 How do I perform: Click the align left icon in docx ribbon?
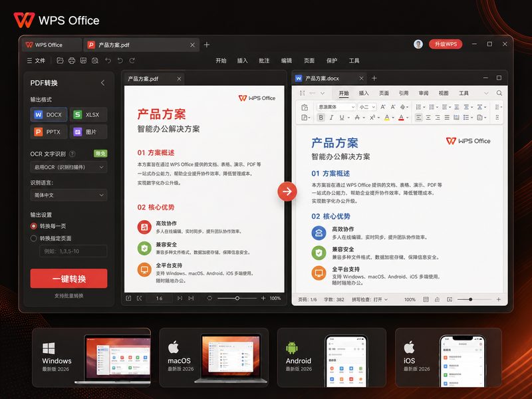[x=419, y=118]
